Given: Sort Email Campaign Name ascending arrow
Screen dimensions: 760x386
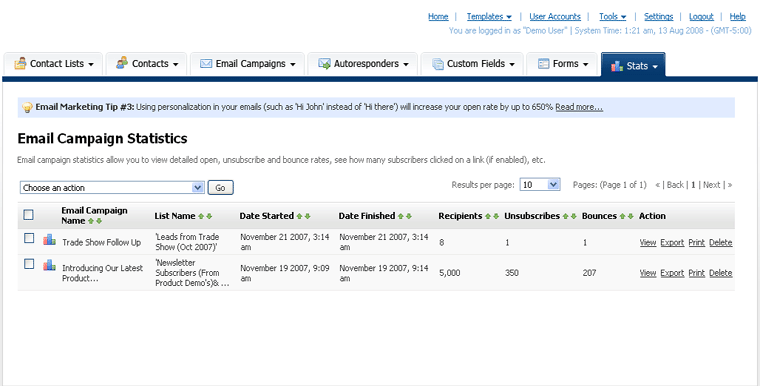Looking at the screenshot, I should pos(91,221).
